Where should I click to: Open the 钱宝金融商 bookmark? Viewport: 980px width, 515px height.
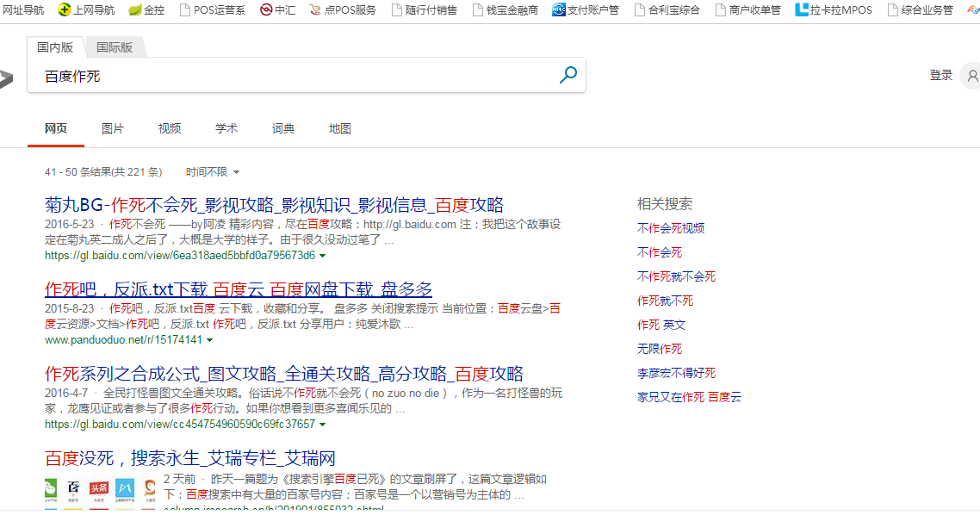pos(505,10)
